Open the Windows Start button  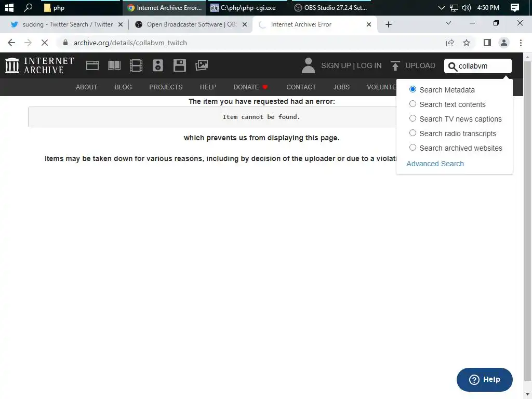point(9,7)
